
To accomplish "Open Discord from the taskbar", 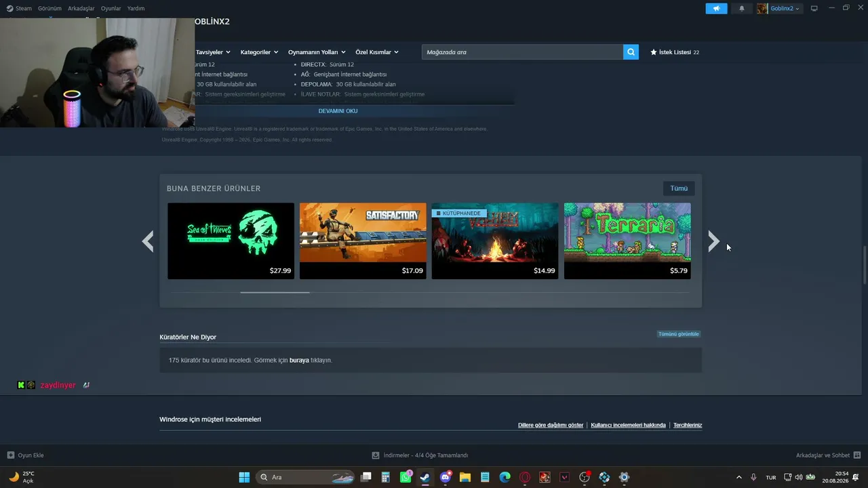I will coord(446,477).
